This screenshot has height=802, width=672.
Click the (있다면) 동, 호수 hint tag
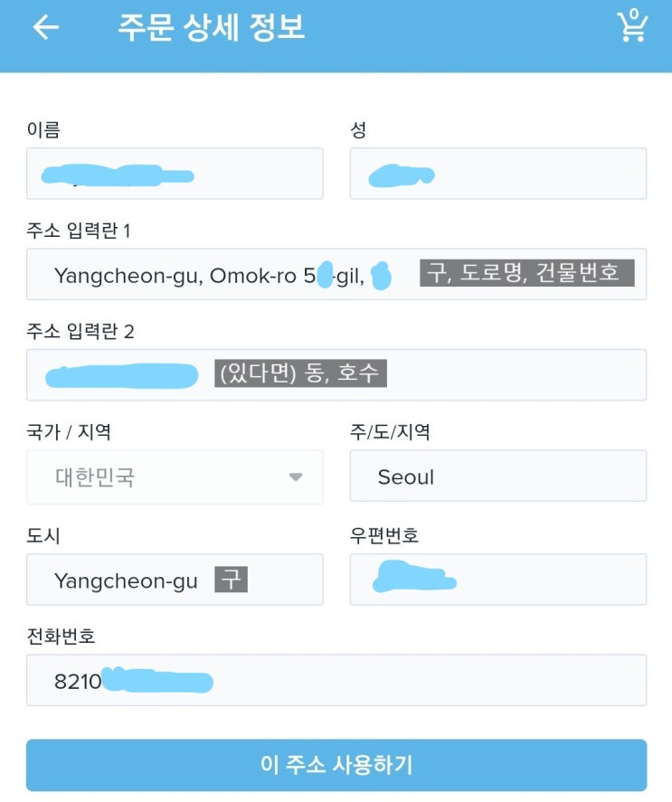pos(300,373)
